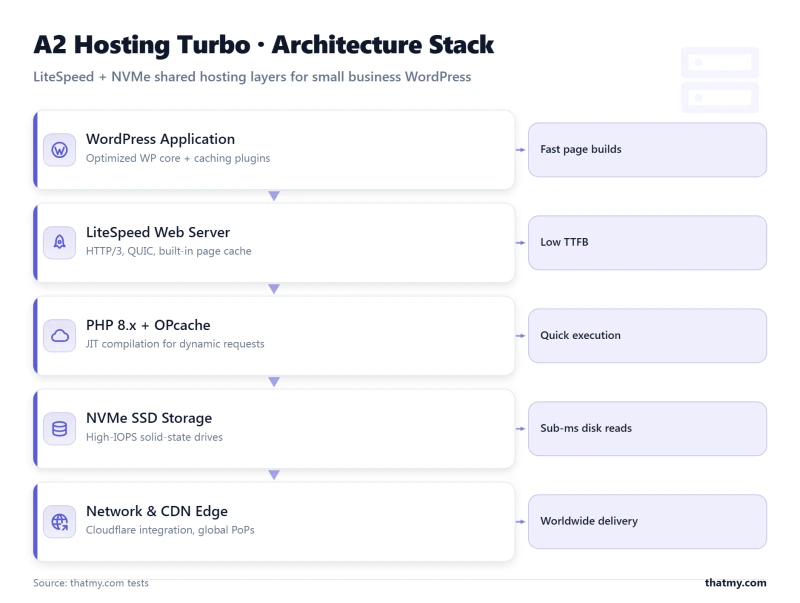Open the thatmy.com link at bottom right
The image size is (800, 603).
(735, 583)
